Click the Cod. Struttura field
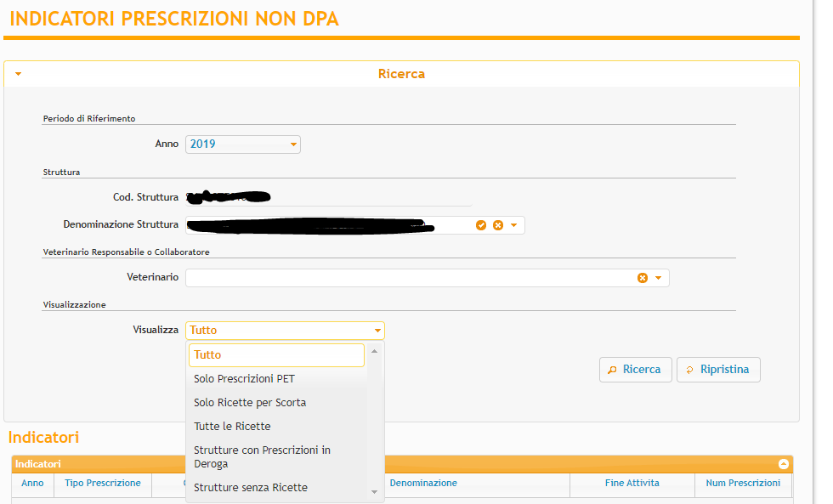Screen dimensions: 833x504 [x=328, y=197]
